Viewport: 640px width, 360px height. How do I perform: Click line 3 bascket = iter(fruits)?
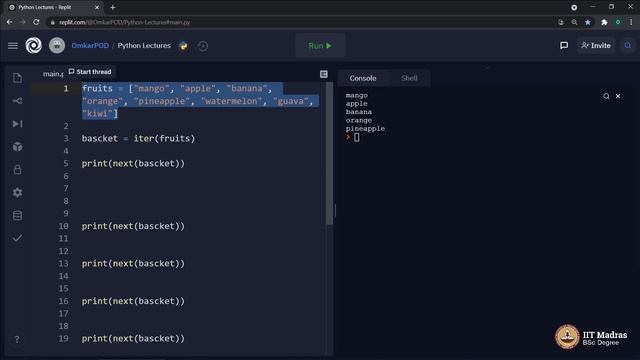(138, 138)
